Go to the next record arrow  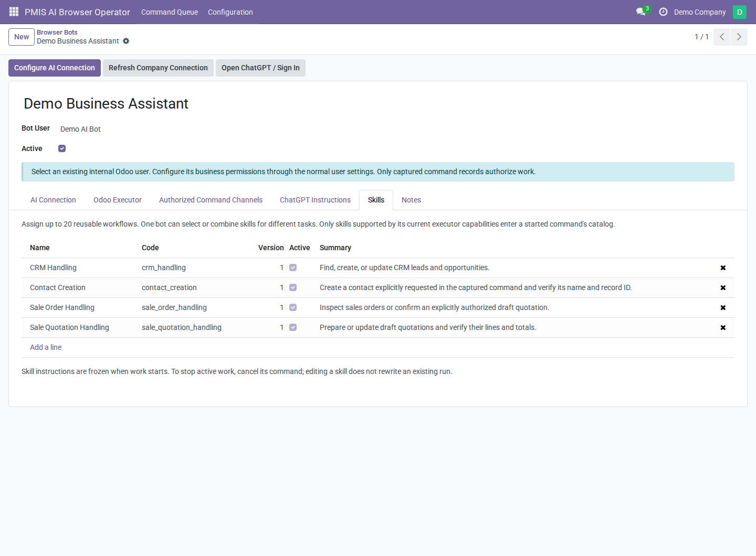[739, 37]
